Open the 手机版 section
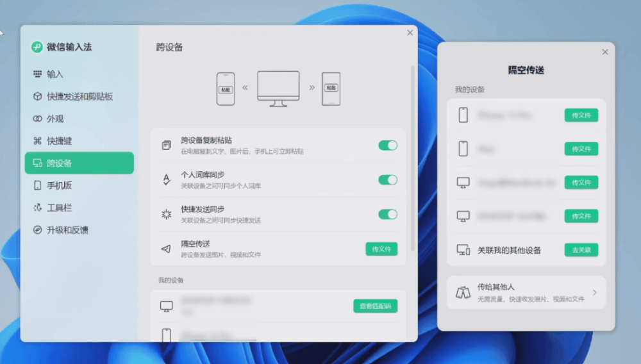This screenshot has height=364, width=641. (79, 185)
